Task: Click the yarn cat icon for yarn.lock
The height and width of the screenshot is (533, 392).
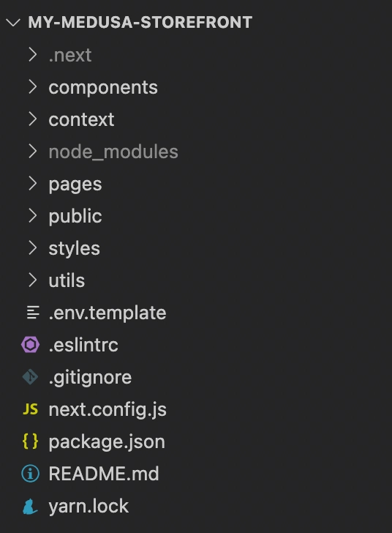Action: point(30,506)
